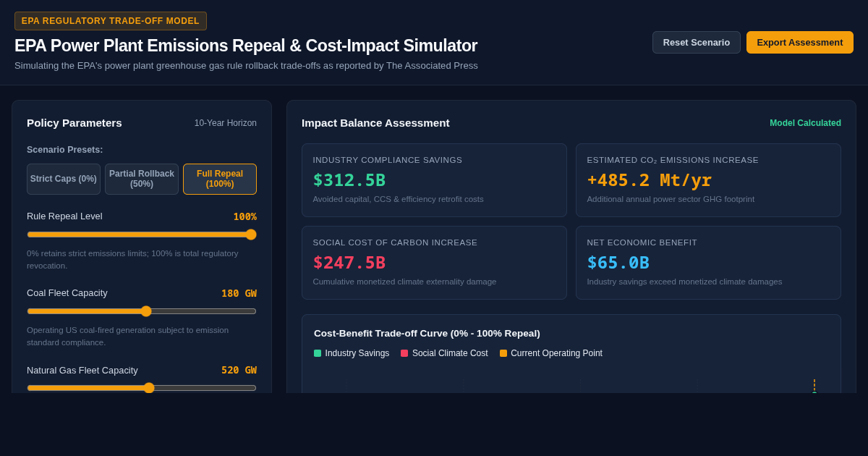Click the Rule Repeal Level label
The width and height of the screenshot is (868, 456).
[64, 216]
